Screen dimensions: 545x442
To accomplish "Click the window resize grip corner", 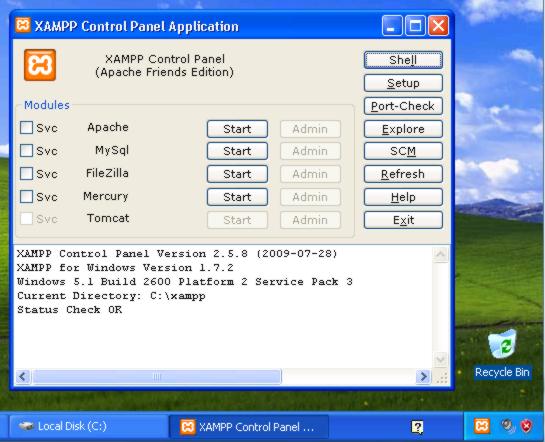I will 441,378.
